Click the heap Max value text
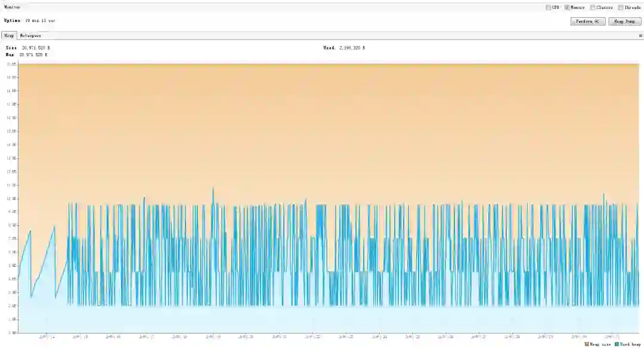Screen dimensions: 644x348 (26, 55)
